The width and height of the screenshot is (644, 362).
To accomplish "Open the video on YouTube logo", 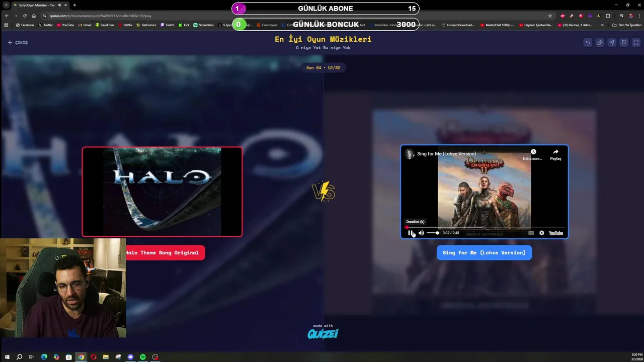I will click(x=556, y=233).
